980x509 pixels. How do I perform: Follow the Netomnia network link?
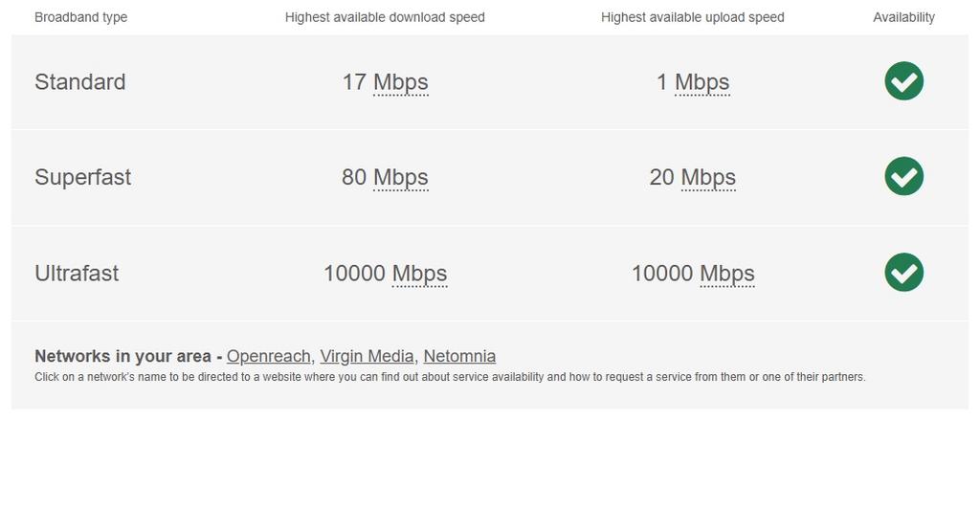[x=459, y=356]
